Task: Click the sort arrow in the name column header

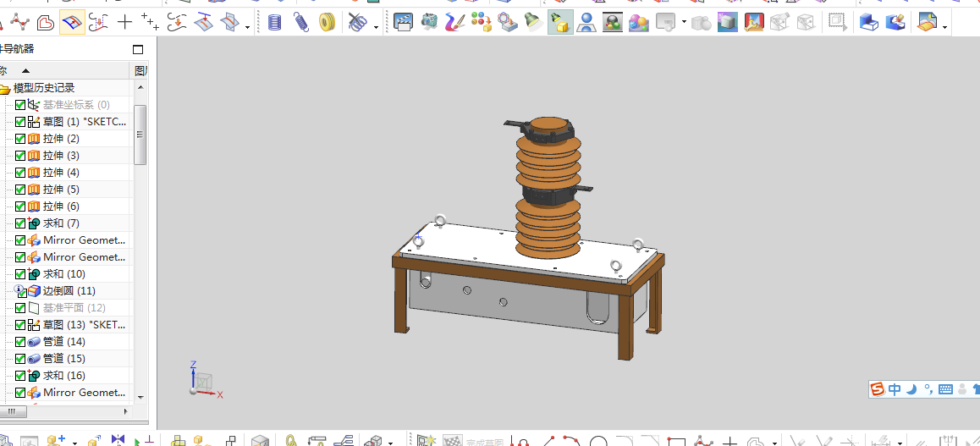Action: tap(25, 70)
